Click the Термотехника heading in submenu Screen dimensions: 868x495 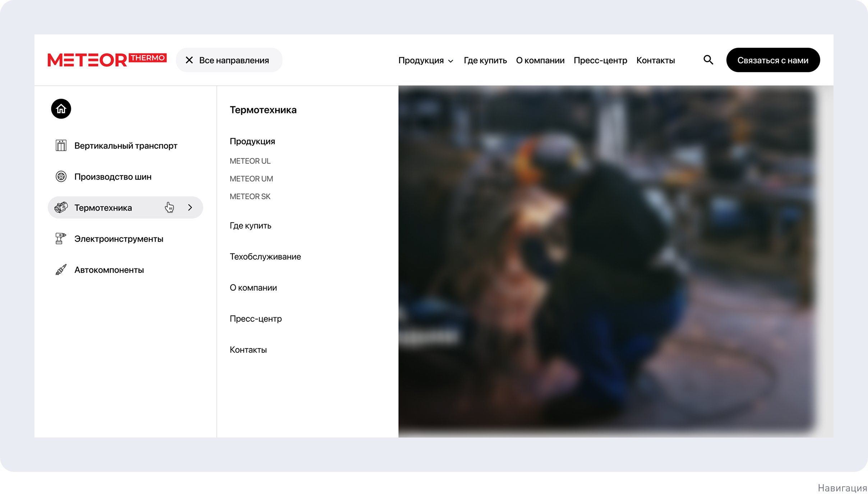[x=263, y=110]
